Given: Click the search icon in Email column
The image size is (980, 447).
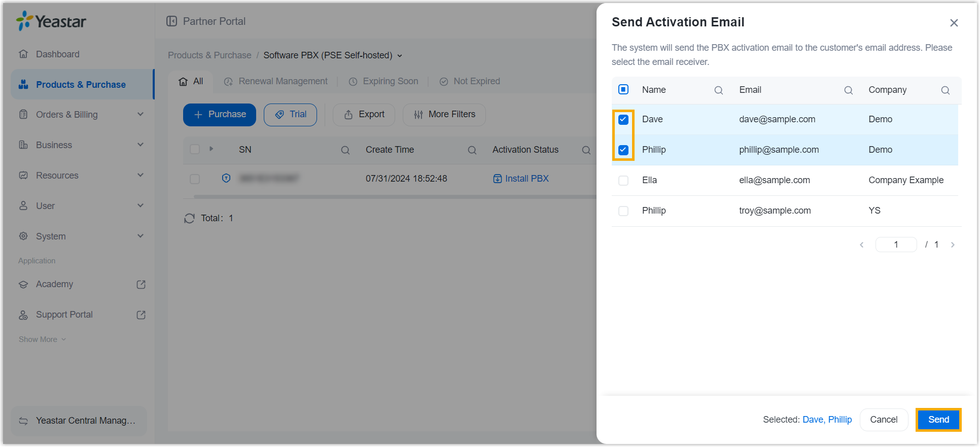Looking at the screenshot, I should 848,90.
